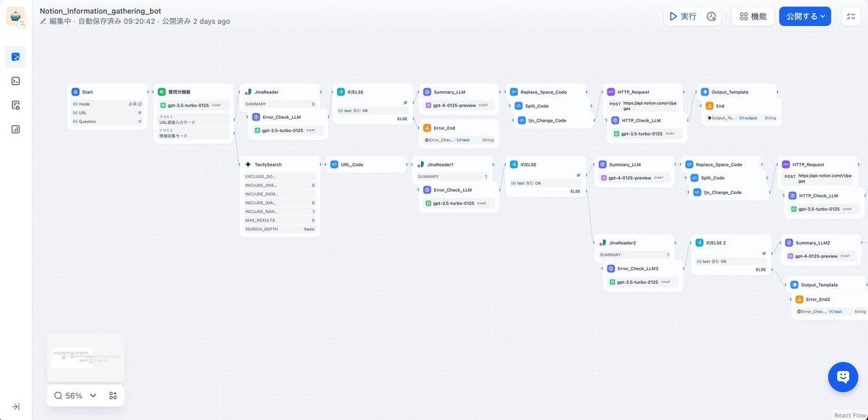Click the Notion_Information_gathering_bot title

point(101,11)
